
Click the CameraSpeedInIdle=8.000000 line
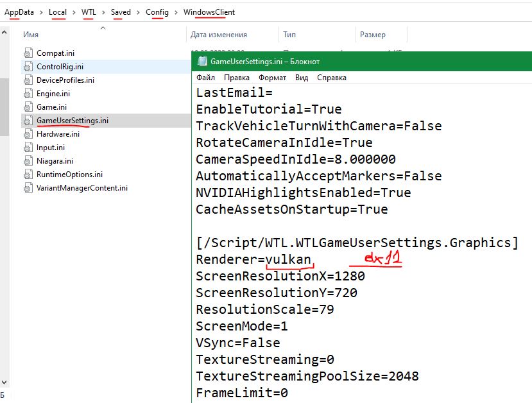[296, 159]
